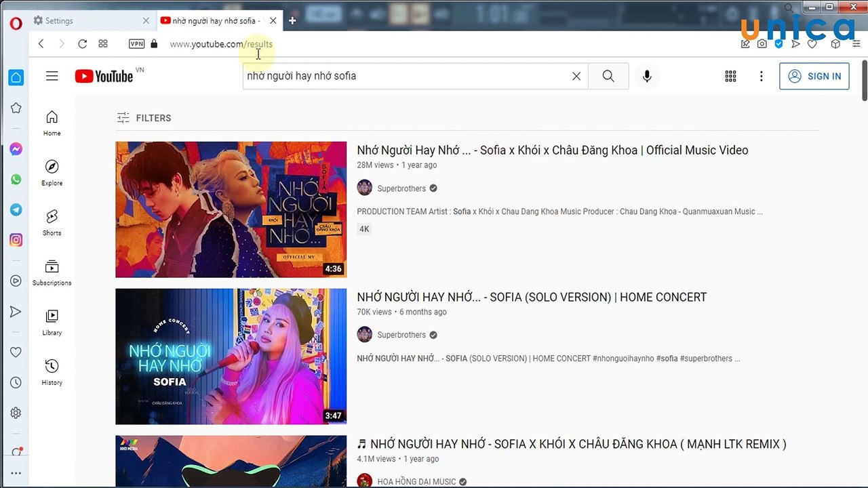
Task: Open Instagram in Opera sidebar
Action: (x=16, y=240)
